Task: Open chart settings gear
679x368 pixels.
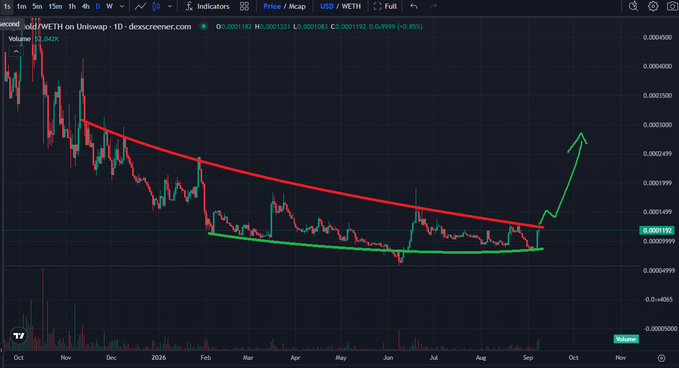Action: pos(653,6)
